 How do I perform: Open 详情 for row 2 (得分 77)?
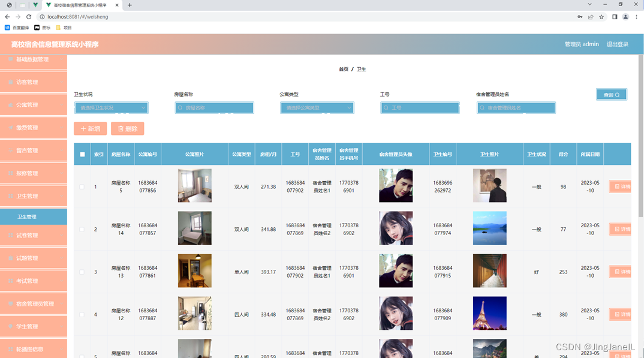pos(620,229)
